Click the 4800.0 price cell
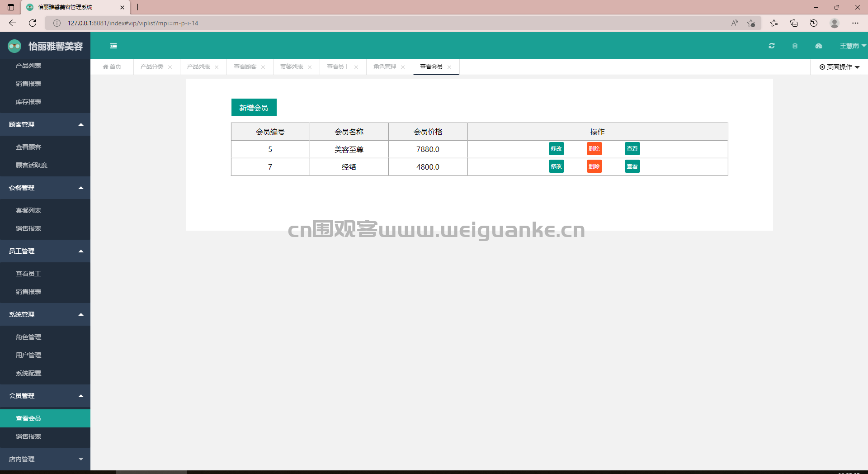The image size is (868, 474). point(428,167)
